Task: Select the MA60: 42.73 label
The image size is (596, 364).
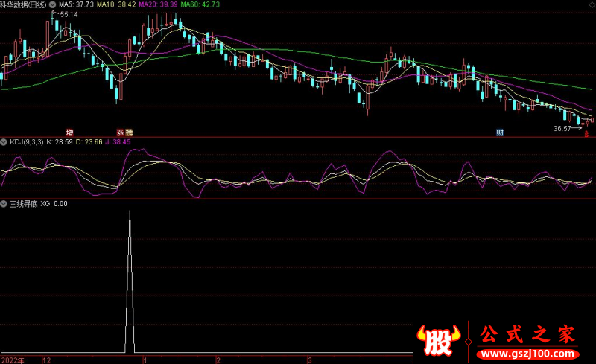Action: pos(200,4)
